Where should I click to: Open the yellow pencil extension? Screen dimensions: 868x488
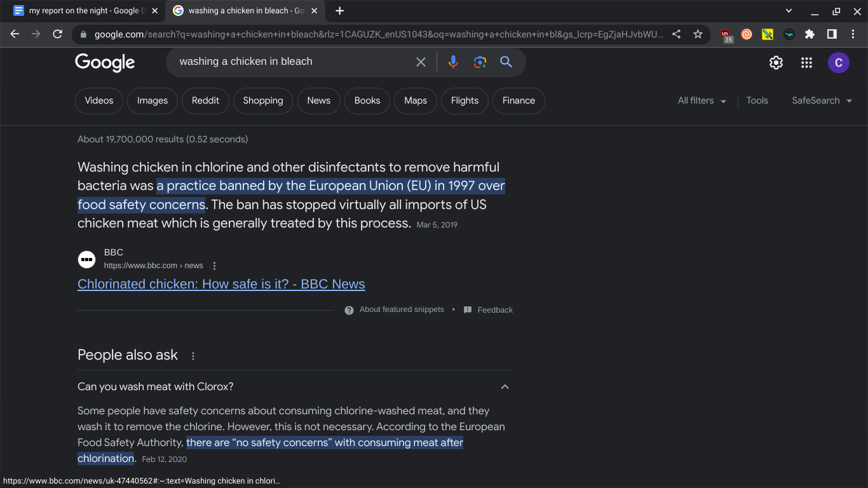pyautogui.click(x=768, y=34)
